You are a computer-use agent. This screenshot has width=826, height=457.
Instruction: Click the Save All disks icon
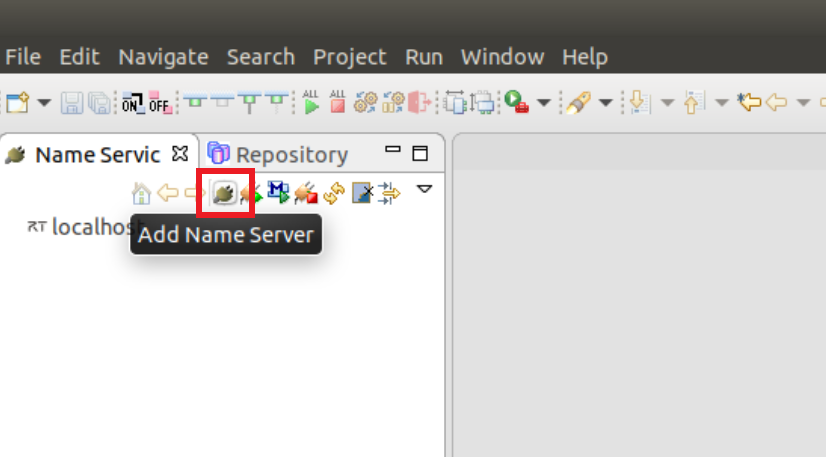tap(99, 102)
